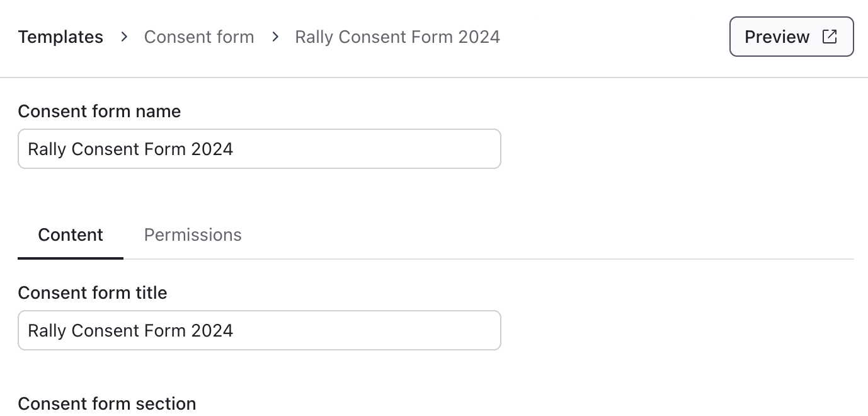Select the Content tab

pyautogui.click(x=71, y=235)
